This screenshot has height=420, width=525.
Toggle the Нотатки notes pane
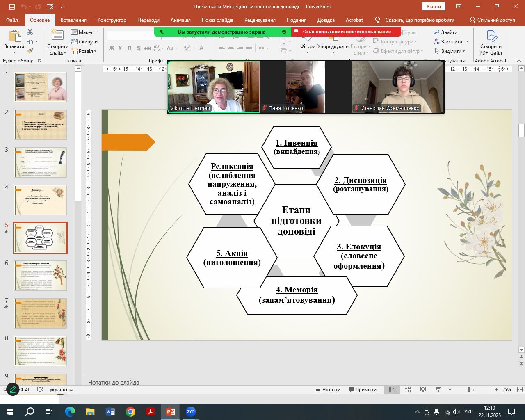[328, 390]
